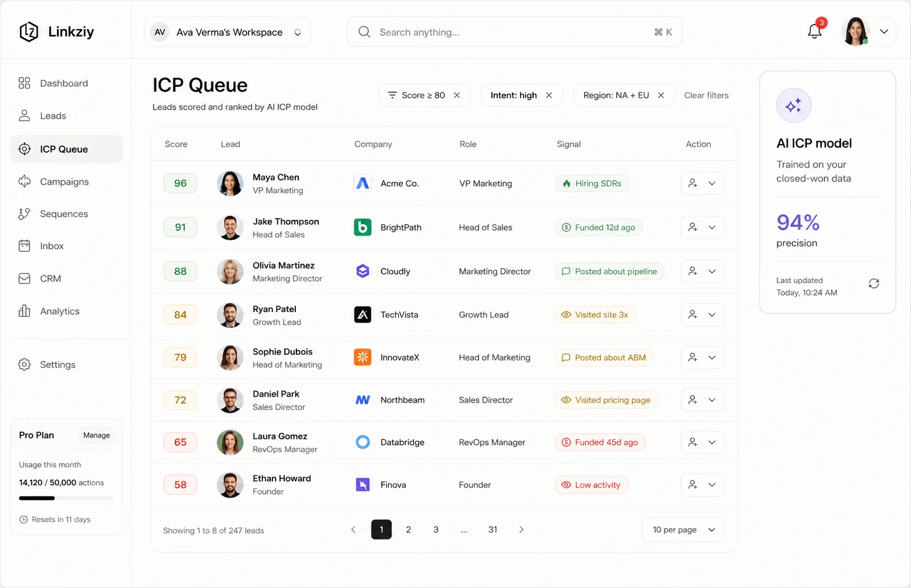The height and width of the screenshot is (588, 911).
Task: Click the BrightPath company logo
Action: click(x=363, y=228)
